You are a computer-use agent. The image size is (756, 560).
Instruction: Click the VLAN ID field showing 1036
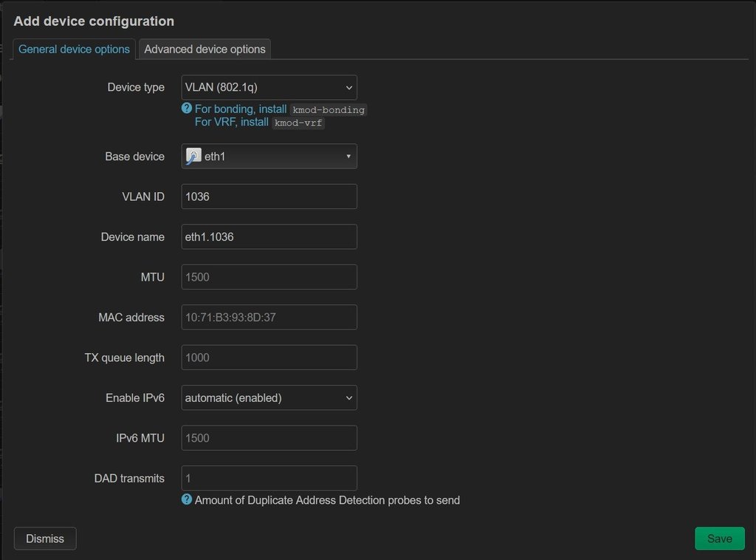(x=269, y=197)
